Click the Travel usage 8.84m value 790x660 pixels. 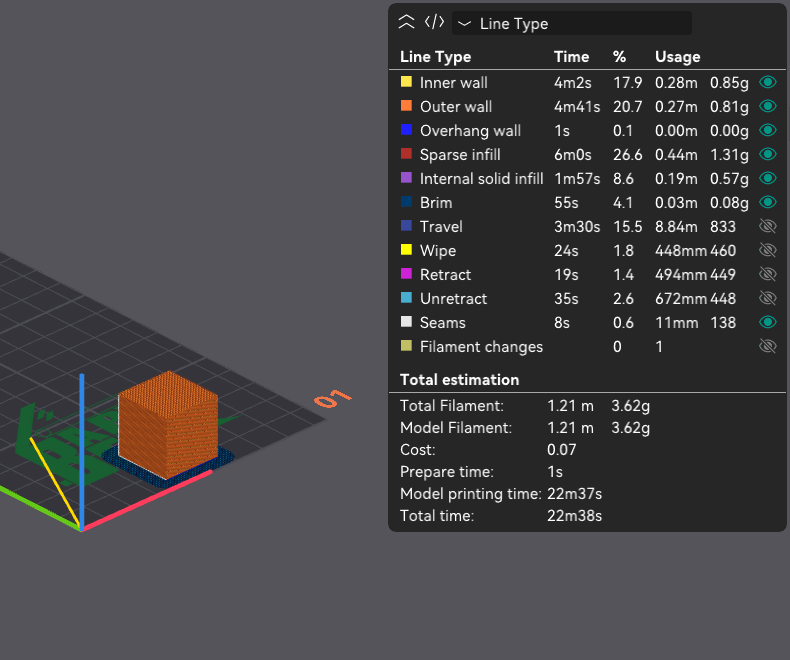coord(676,227)
